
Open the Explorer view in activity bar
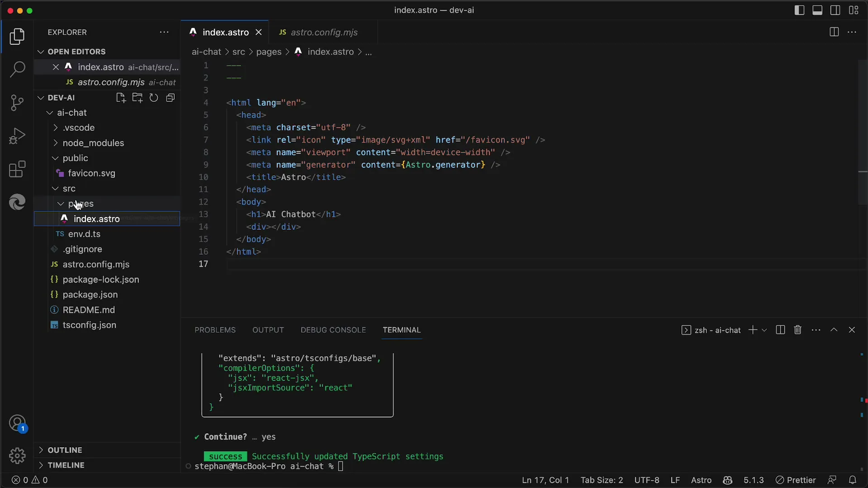click(17, 37)
